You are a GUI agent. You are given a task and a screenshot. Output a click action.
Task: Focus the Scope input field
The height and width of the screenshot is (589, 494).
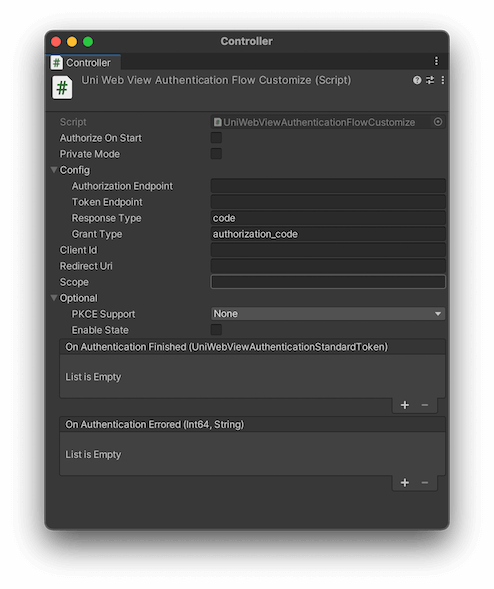[328, 282]
